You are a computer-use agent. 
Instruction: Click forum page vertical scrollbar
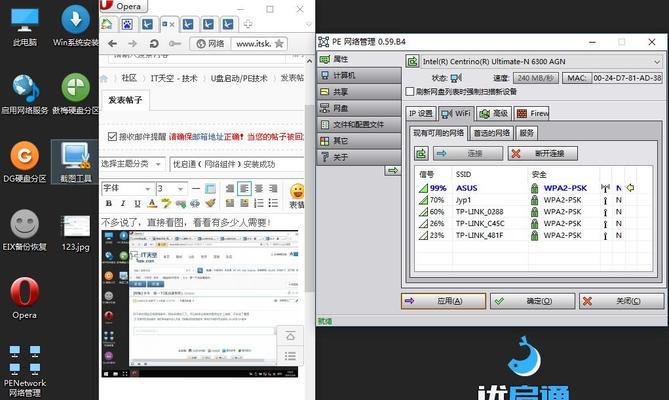tap(309, 198)
